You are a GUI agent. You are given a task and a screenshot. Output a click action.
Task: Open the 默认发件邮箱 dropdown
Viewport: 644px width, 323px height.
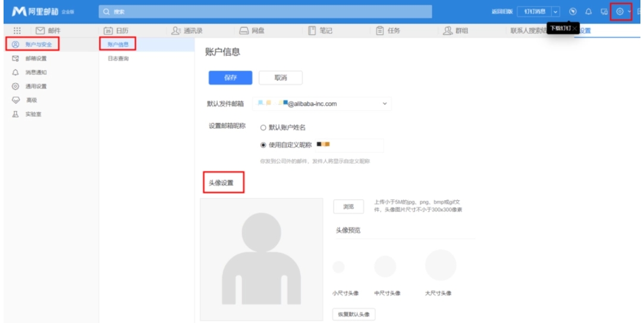[x=322, y=104]
